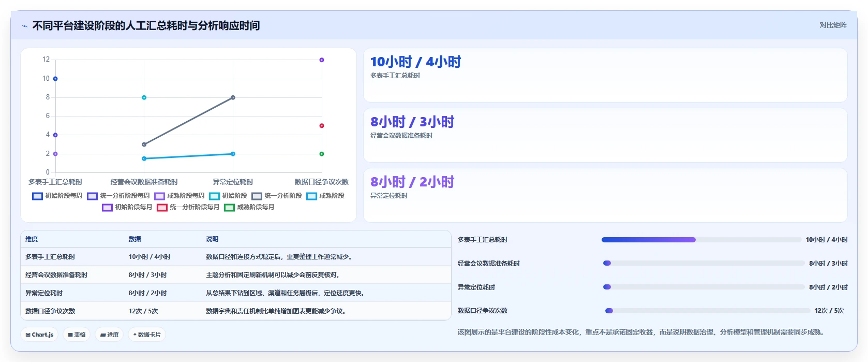This screenshot has width=868, height=362.
Task: Select table cell 8小时 / 3小时
Action: pos(148,275)
